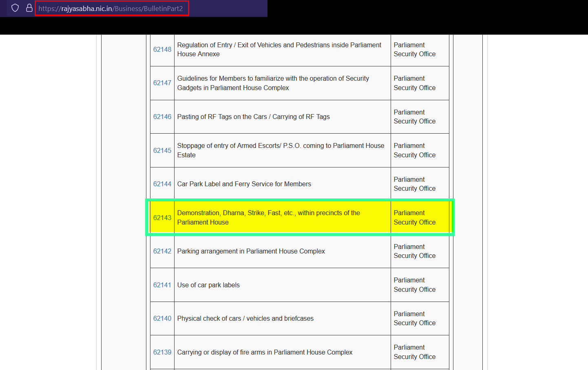This screenshot has height=370, width=588.
Task: Open bulletin number 62144 link
Action: [x=162, y=184]
